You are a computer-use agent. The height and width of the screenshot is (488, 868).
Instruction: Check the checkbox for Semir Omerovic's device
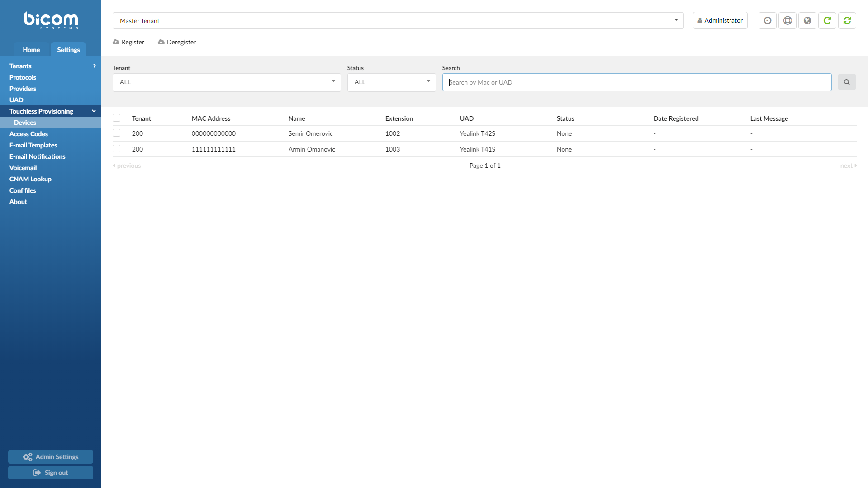click(x=116, y=133)
